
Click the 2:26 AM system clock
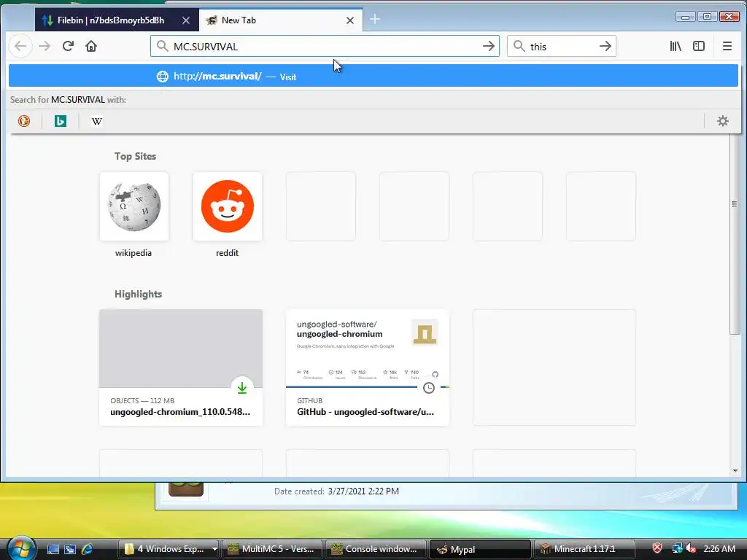(719, 548)
